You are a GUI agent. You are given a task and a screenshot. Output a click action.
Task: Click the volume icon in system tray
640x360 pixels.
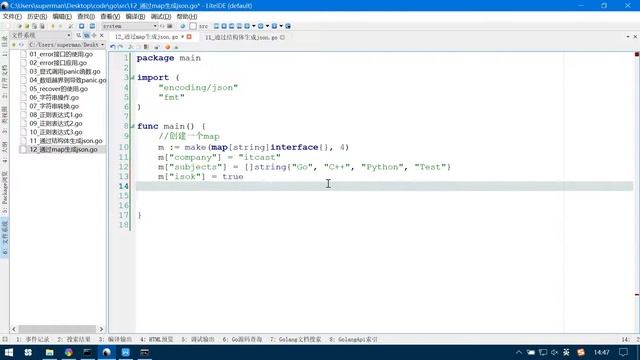coord(554,352)
